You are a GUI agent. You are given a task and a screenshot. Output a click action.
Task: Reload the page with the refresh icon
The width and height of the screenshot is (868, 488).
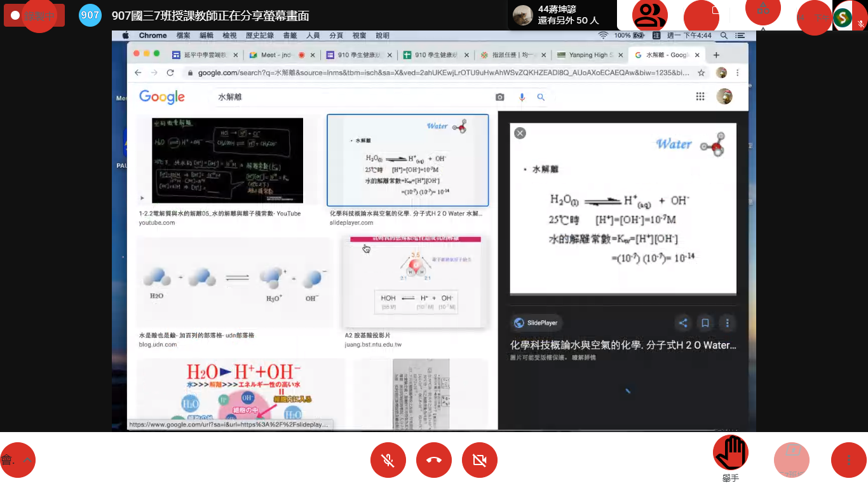(x=170, y=72)
